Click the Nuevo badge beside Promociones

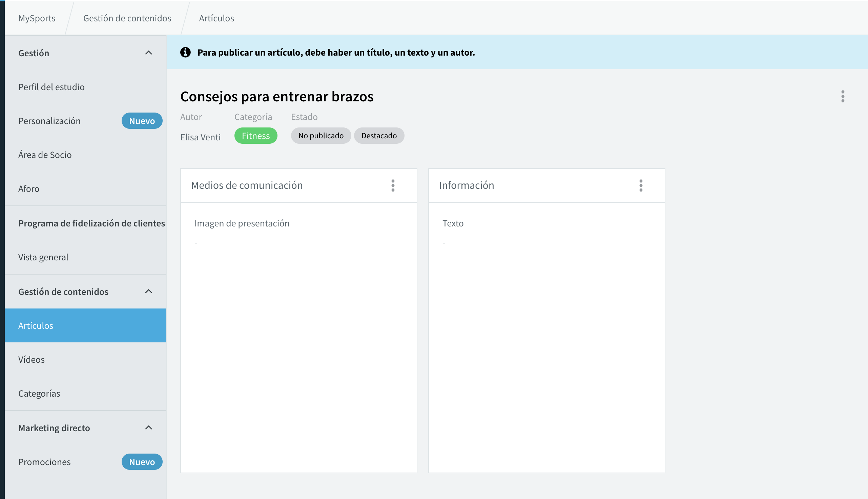click(142, 462)
